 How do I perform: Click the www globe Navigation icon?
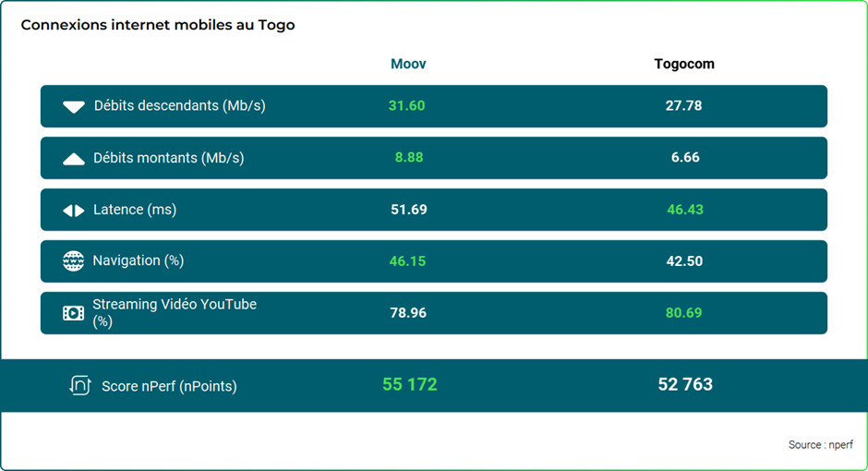(73, 260)
